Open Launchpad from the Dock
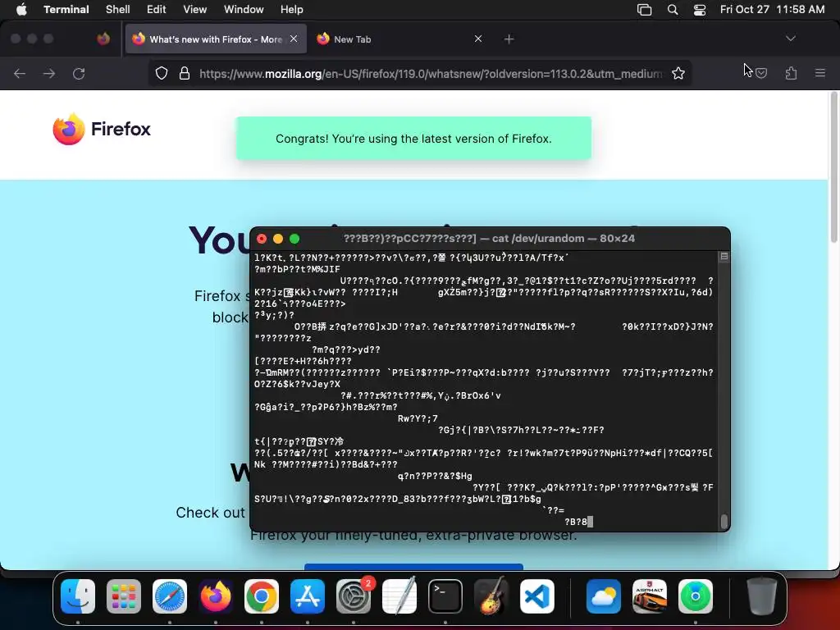The width and height of the screenshot is (840, 630). tap(124, 596)
